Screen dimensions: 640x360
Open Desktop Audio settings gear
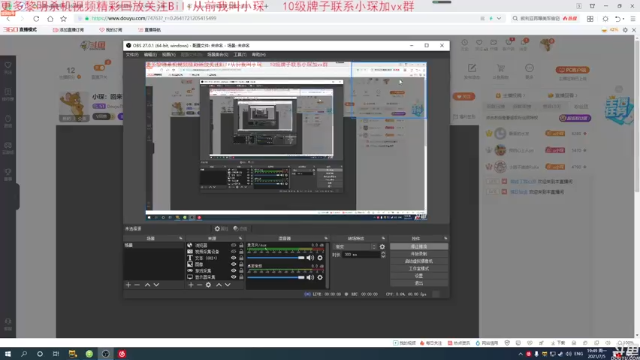[x=320, y=278]
